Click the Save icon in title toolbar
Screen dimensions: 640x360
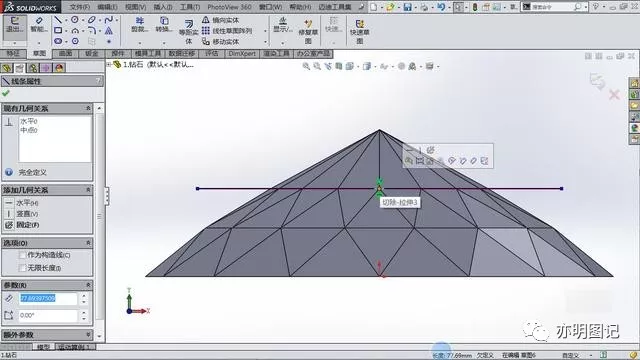click(407, 7)
